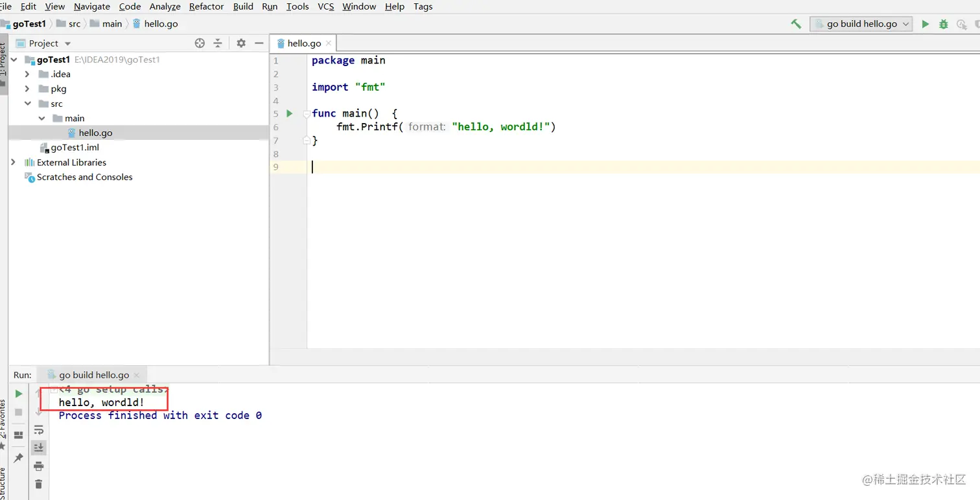Collapse the main folder arrow in the tree

41,119
